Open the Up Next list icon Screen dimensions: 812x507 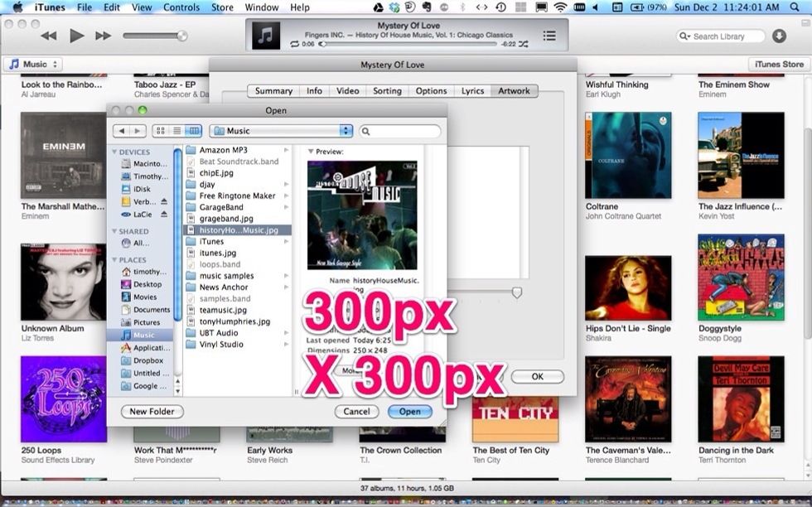tap(549, 36)
